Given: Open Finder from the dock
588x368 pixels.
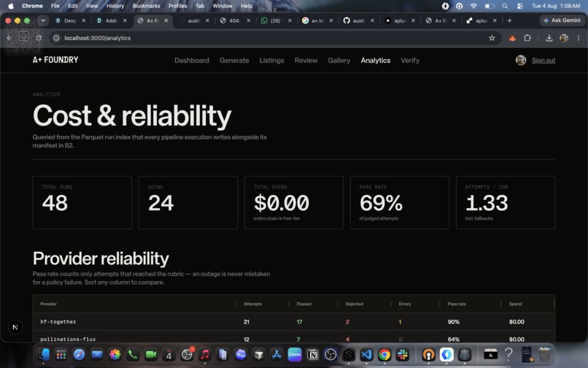Looking at the screenshot, I should [x=43, y=354].
